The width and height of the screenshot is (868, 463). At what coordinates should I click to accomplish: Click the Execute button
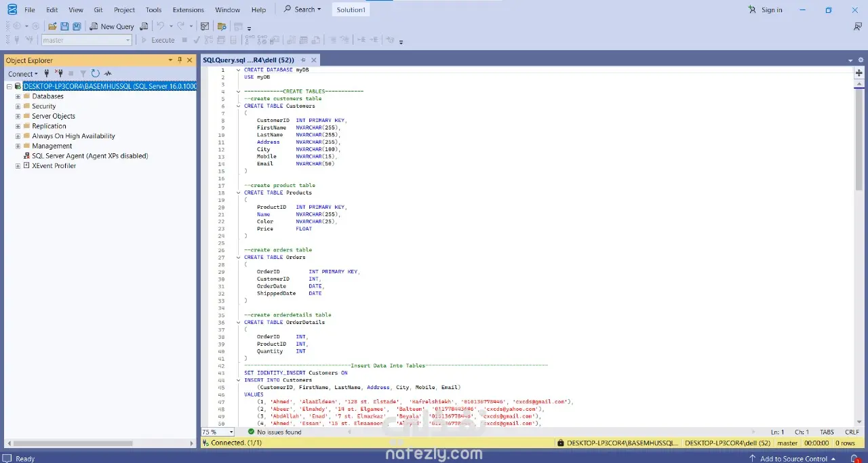(157, 41)
